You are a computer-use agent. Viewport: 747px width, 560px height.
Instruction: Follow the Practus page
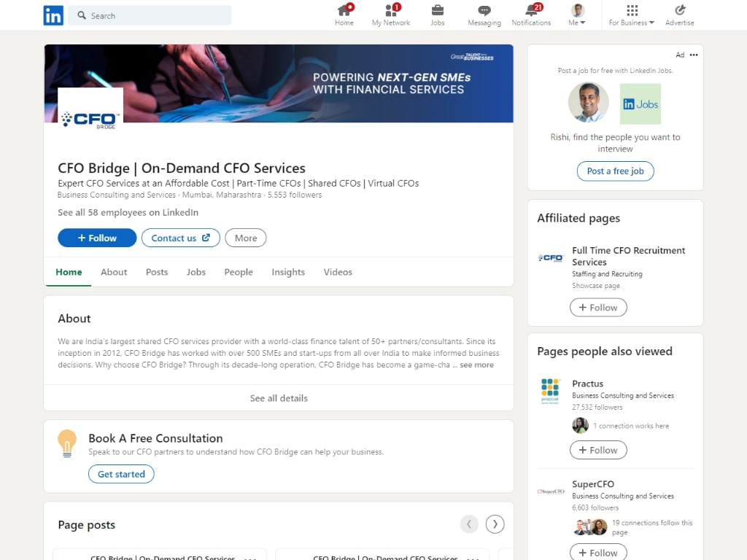click(598, 450)
